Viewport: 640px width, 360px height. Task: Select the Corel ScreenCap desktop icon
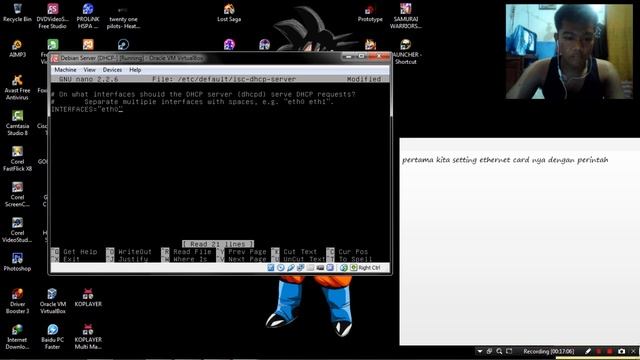point(17,194)
